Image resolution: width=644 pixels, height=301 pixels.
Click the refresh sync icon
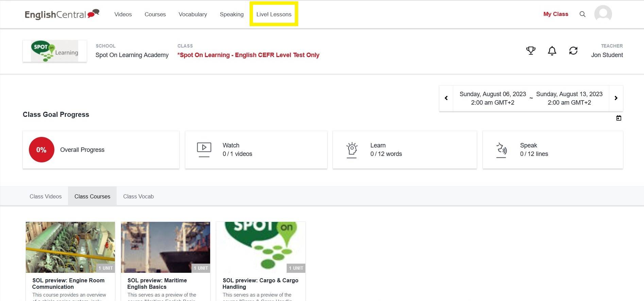pos(573,51)
